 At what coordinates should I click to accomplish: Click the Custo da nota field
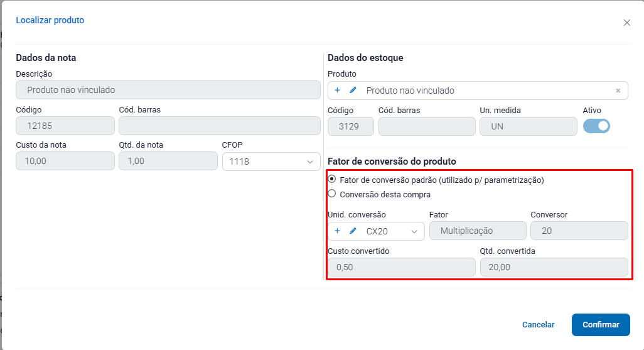click(x=65, y=161)
